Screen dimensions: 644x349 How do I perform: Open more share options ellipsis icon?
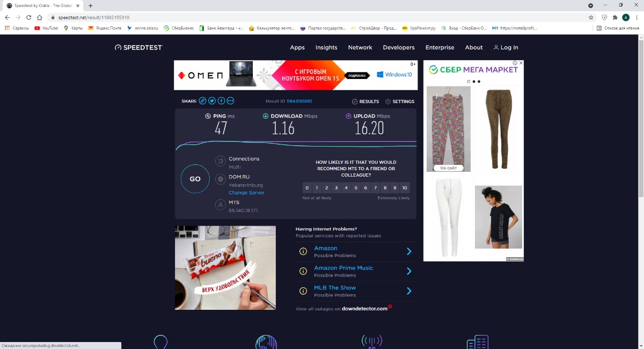[230, 101]
